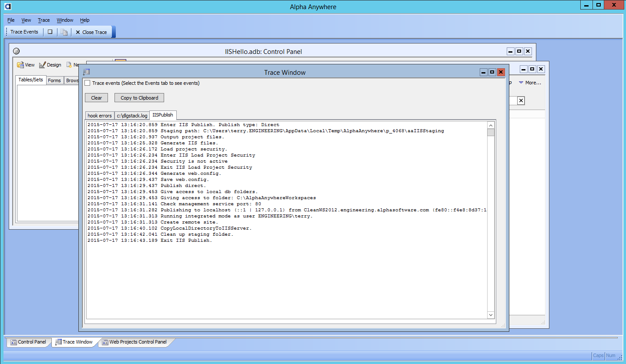Click the log line 'CopyLocalDirectoryToIISServer.'

coord(170,228)
